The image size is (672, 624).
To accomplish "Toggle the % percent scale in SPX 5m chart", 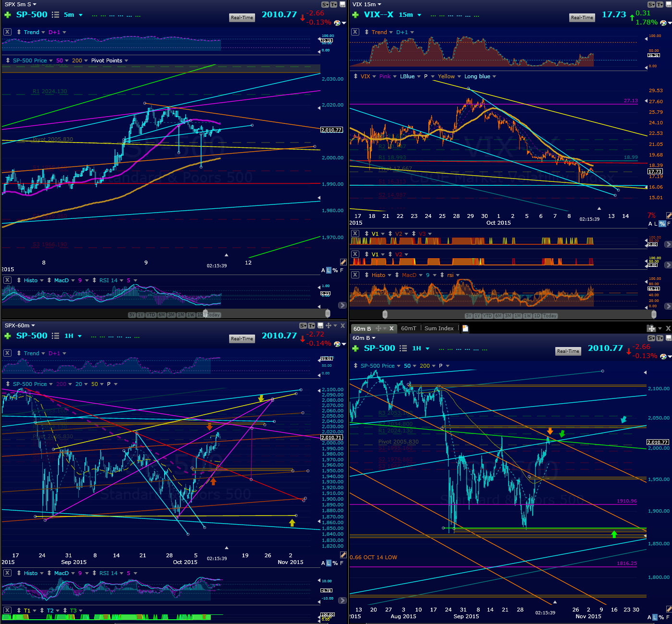I will [335, 270].
